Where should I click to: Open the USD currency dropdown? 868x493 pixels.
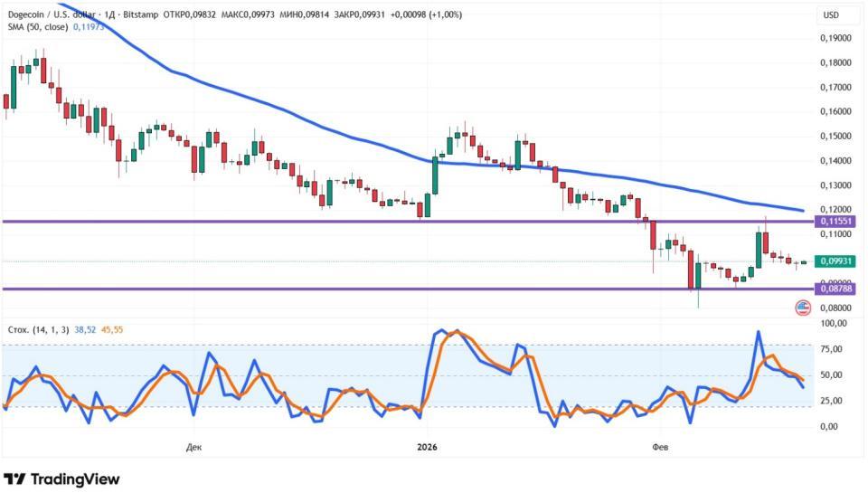(829, 15)
